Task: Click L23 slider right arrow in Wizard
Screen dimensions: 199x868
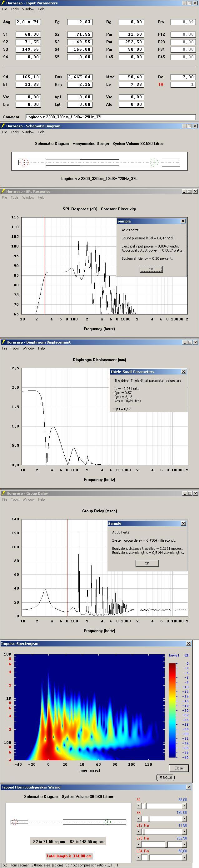Action: pos(184,845)
